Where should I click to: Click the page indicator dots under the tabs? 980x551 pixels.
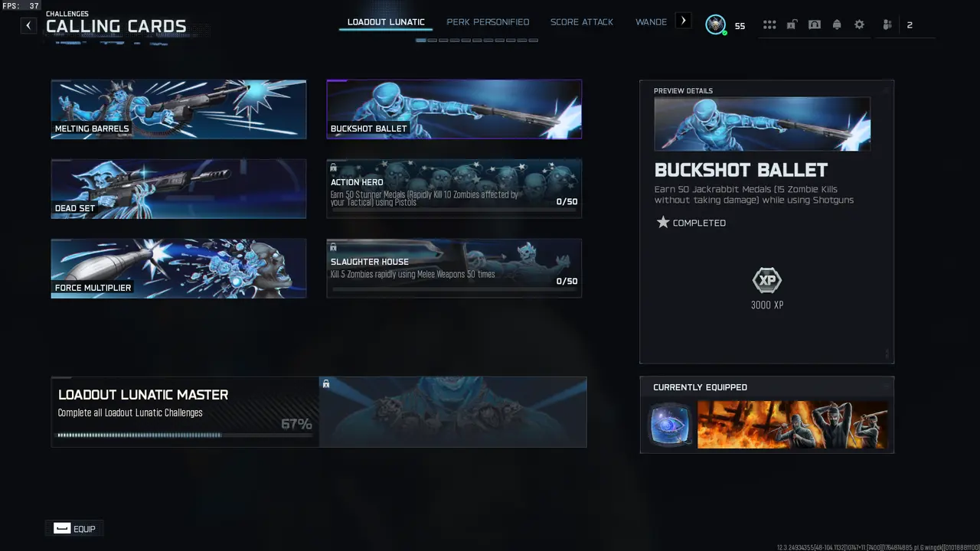[477, 40]
